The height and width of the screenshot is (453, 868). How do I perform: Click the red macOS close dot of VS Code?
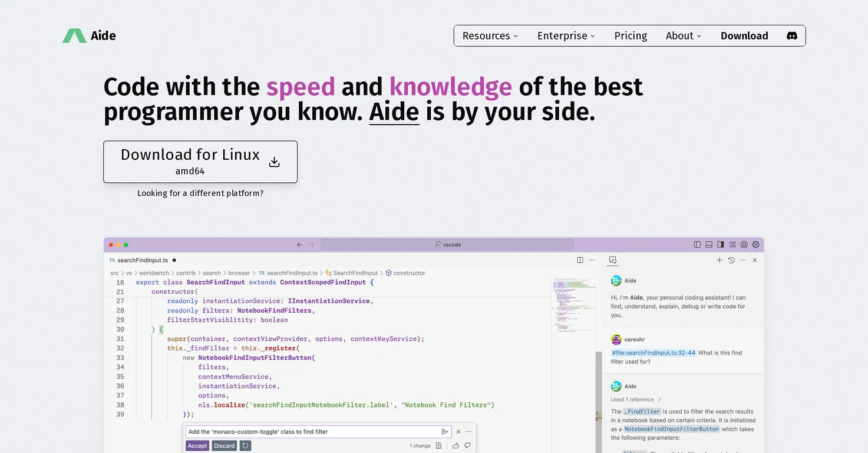[111, 245]
